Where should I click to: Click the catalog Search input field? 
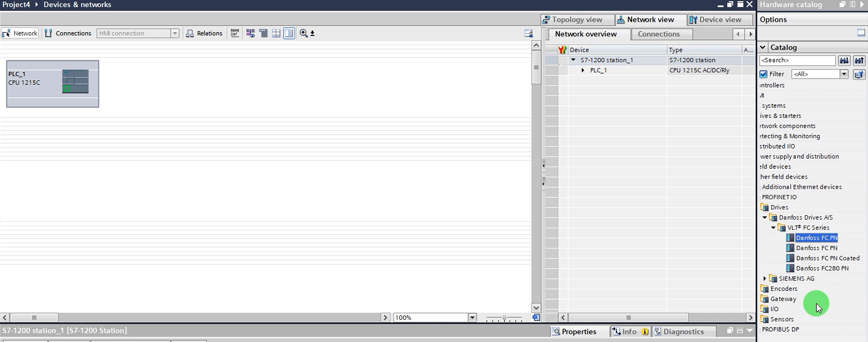pyautogui.click(x=797, y=60)
